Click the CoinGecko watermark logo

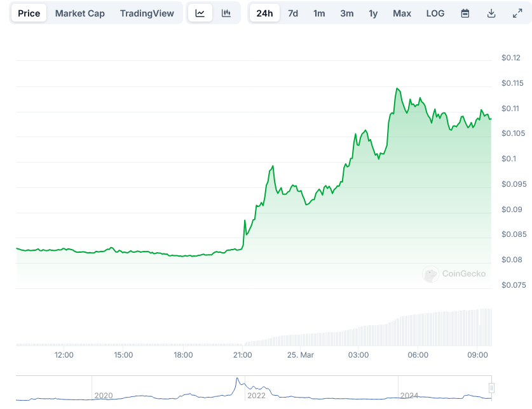point(454,274)
